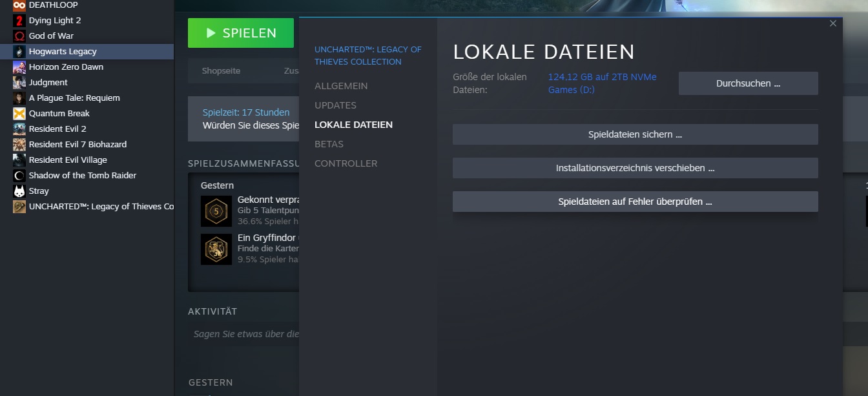The width and height of the screenshot is (868, 396).
Task: Click the Resident Evil 2 game icon
Action: [x=19, y=129]
